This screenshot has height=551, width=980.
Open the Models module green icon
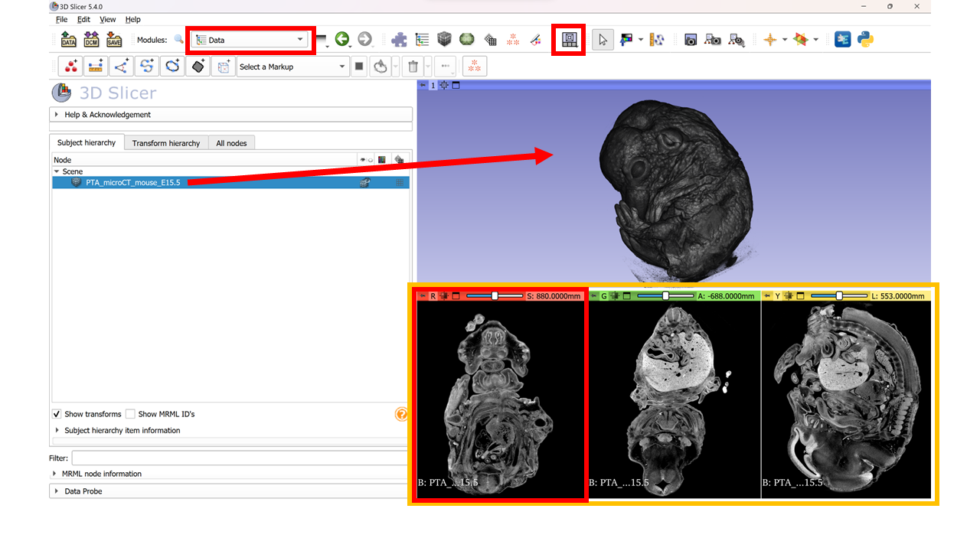[x=466, y=40]
